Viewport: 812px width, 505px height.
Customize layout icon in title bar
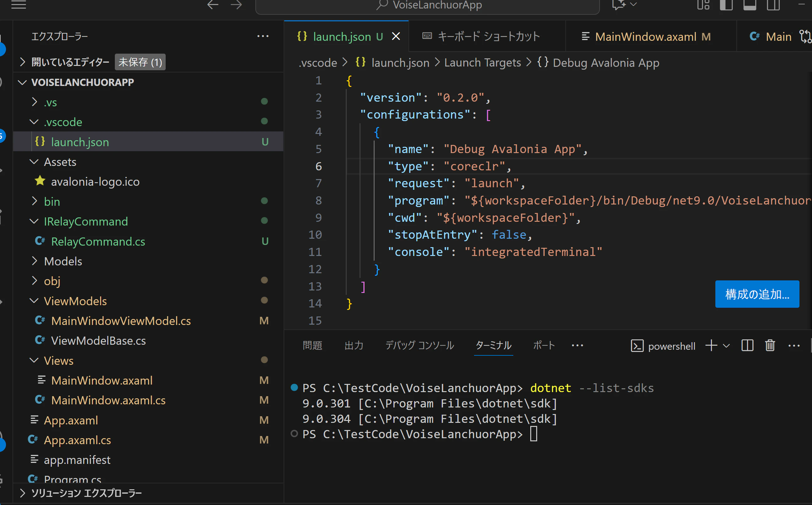(703, 5)
